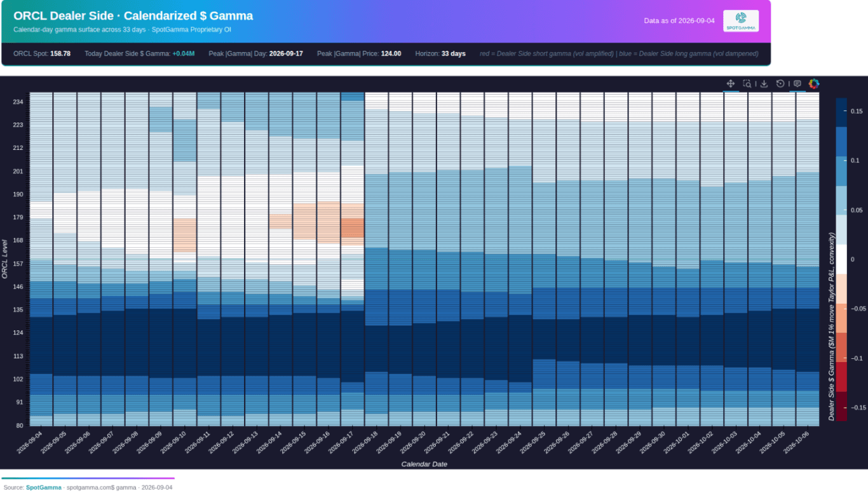This screenshot has width=868, height=498.
Task: Click the y-axis tick label 157
Action: pos(18,264)
